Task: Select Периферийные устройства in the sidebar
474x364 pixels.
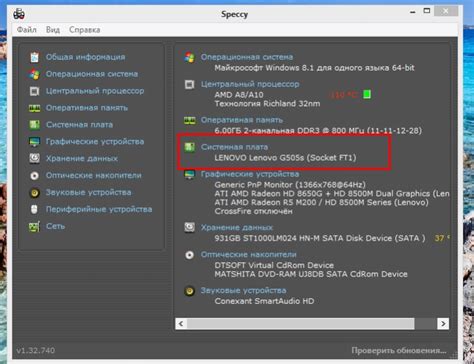Action: [x=99, y=209]
